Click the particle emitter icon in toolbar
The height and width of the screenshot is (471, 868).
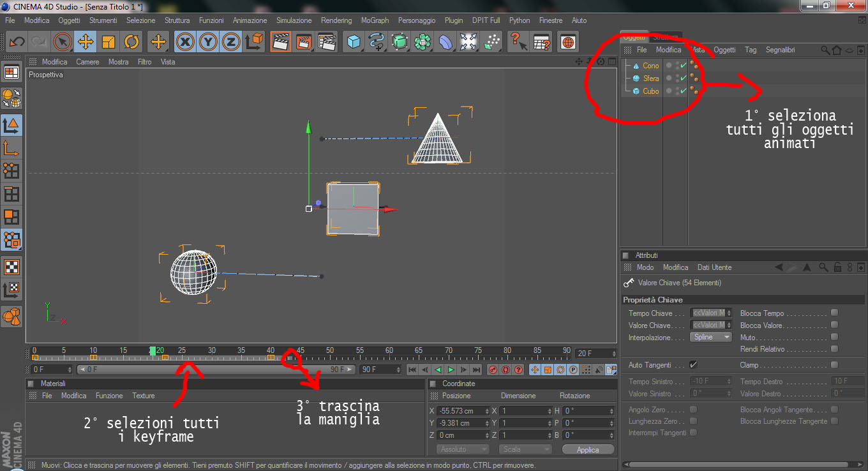tap(491, 42)
